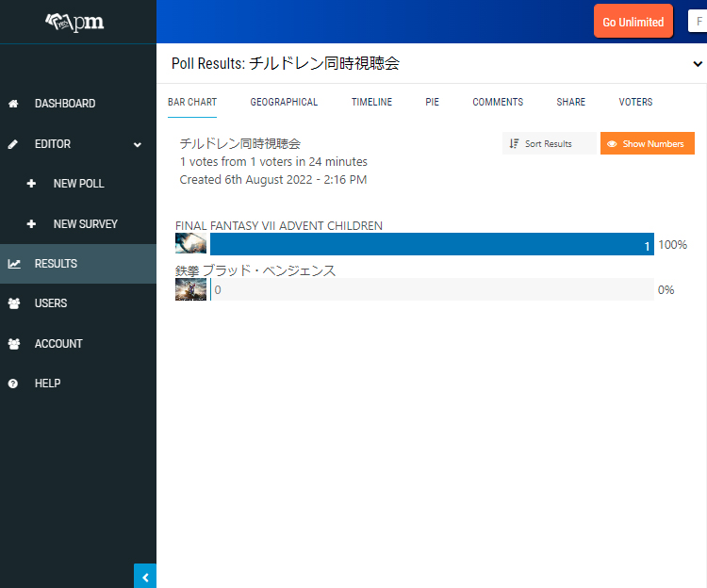Expand the Editor submenu chevron
Screen dimensions: 707x588
(138, 144)
